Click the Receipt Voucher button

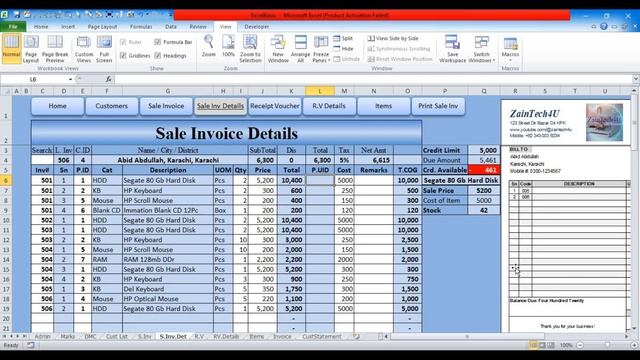pos(275,106)
